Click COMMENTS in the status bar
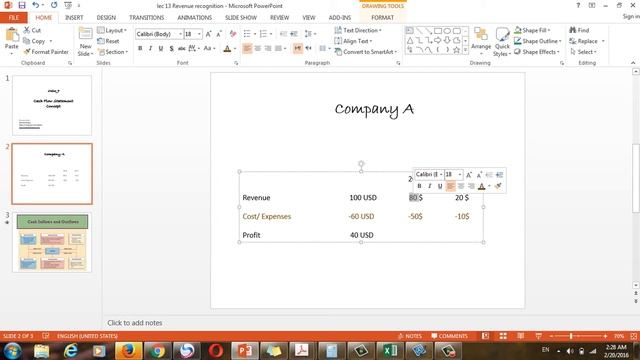The height and width of the screenshot is (360, 640). (449, 336)
